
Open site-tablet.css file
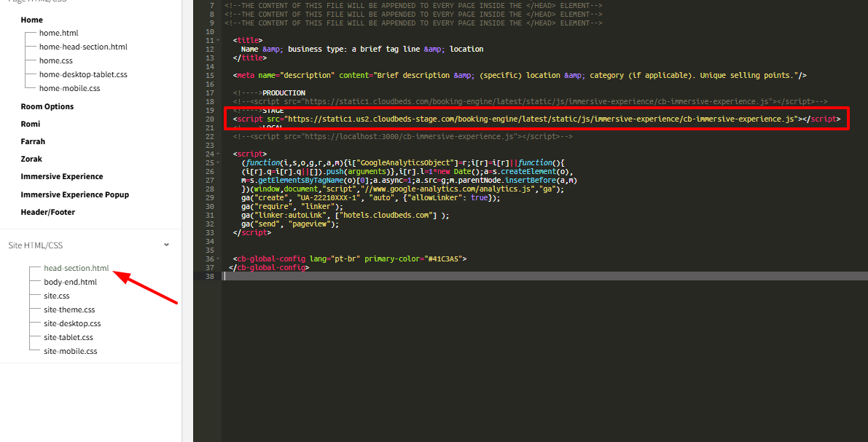click(x=69, y=337)
